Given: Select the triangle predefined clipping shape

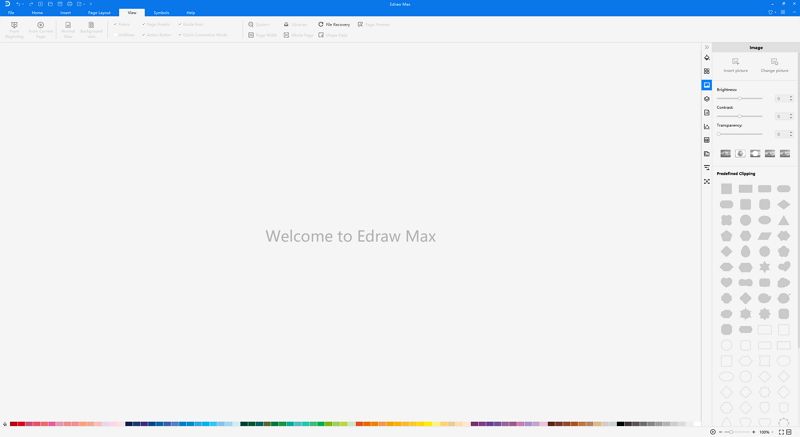Looking at the screenshot, I should click(x=784, y=220).
